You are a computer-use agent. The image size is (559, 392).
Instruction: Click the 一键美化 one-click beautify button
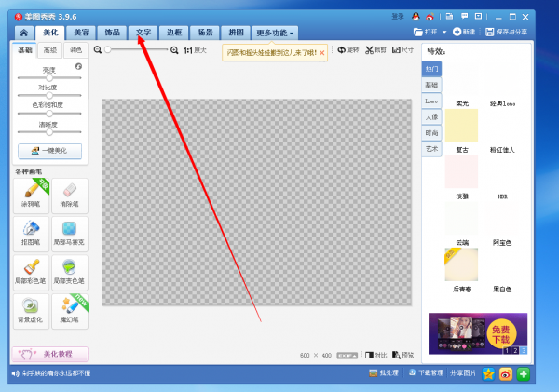pos(49,151)
